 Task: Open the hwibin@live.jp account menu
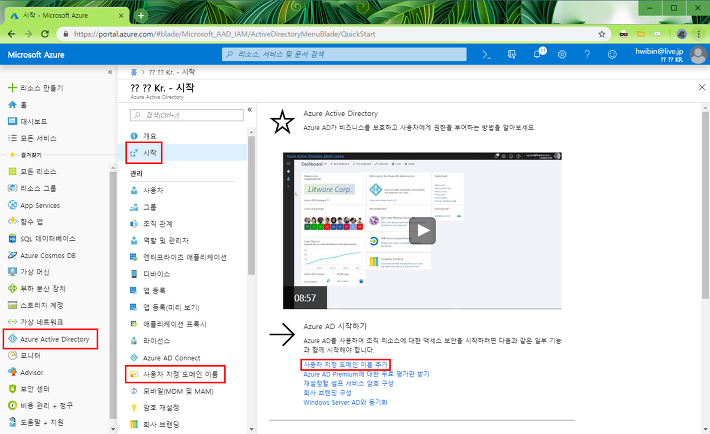(670, 55)
